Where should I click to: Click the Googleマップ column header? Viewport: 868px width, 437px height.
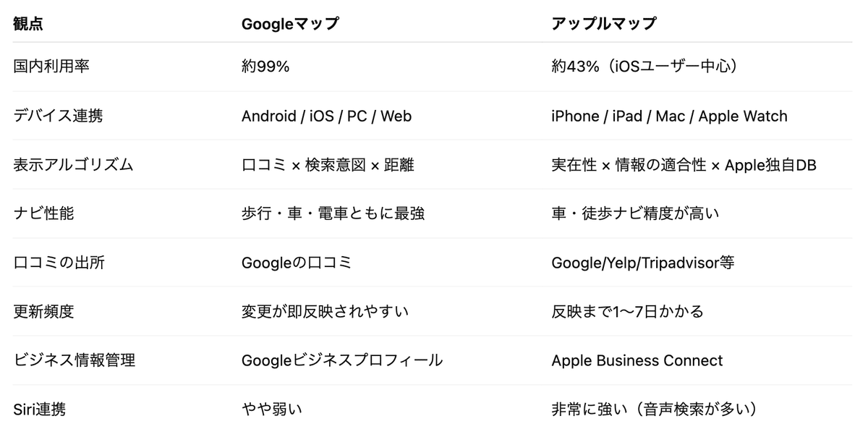(x=289, y=23)
